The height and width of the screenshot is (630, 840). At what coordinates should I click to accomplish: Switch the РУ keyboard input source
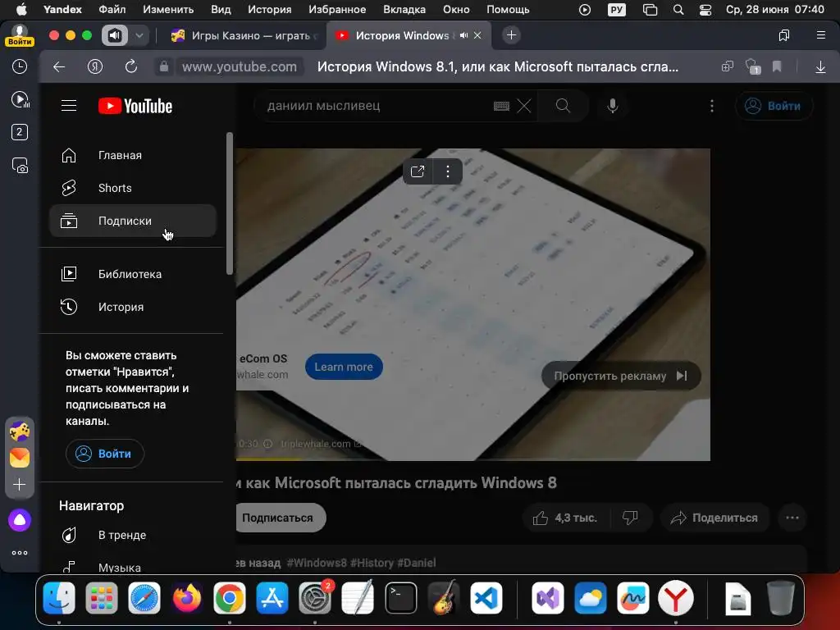coord(617,10)
